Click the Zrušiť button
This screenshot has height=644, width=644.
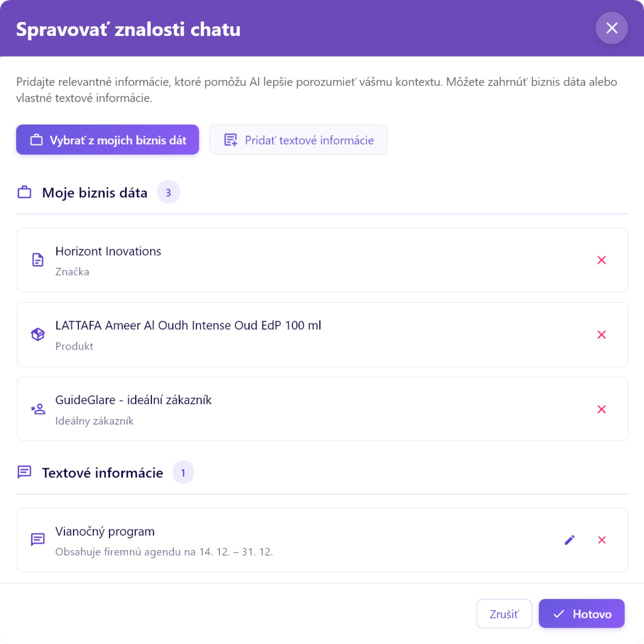click(x=504, y=614)
